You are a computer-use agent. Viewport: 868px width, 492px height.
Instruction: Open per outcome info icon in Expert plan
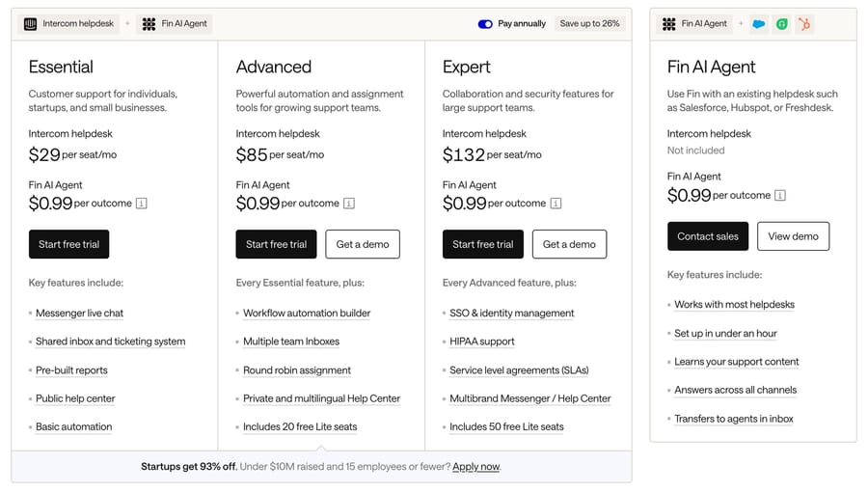click(556, 204)
